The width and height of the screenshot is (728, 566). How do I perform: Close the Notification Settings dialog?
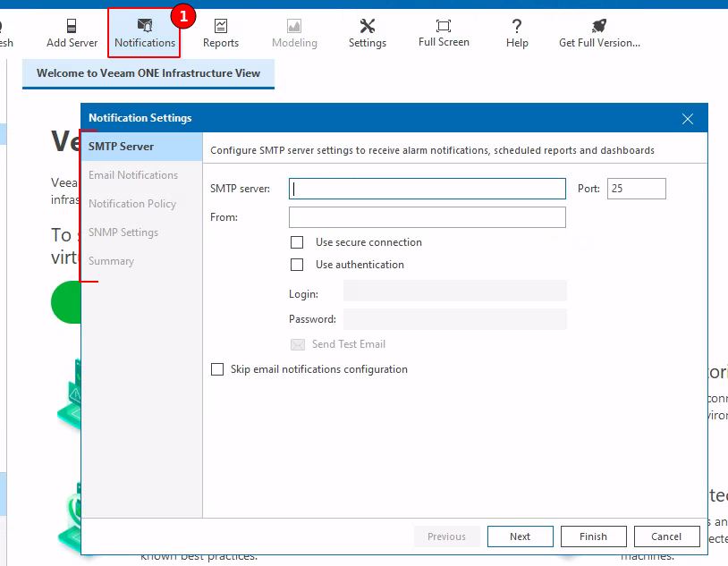click(688, 119)
